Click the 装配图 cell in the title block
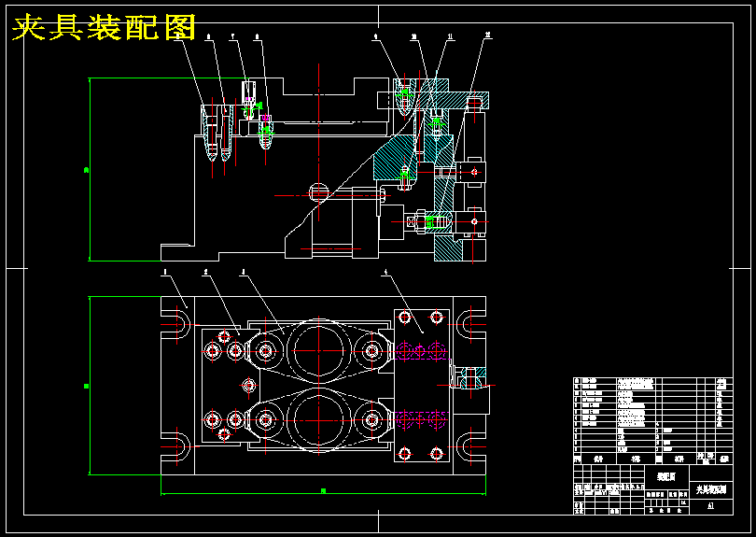Image resolution: width=756 pixels, height=537 pixels. point(666,476)
